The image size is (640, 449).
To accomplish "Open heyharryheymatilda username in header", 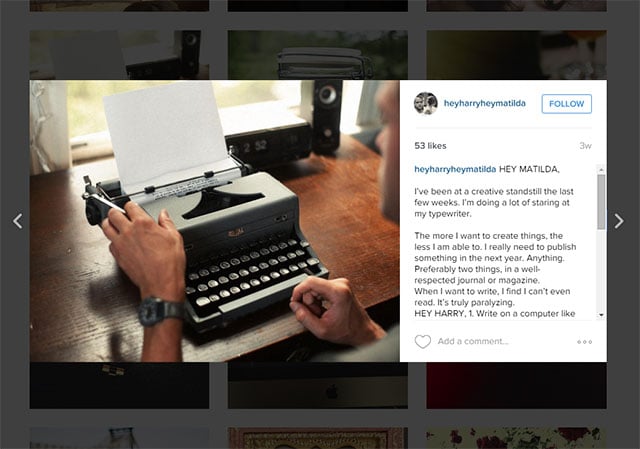I will click(x=484, y=103).
